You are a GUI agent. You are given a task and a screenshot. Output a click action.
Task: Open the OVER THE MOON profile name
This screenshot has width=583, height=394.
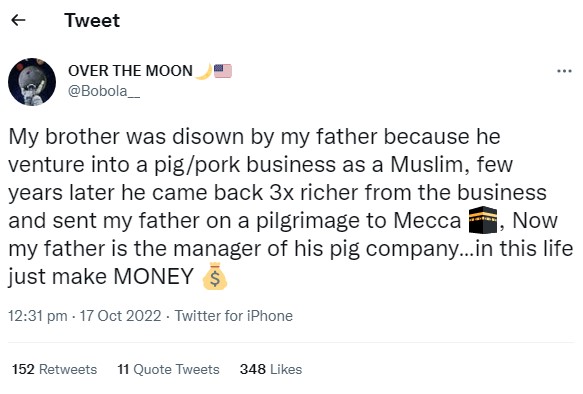point(130,71)
